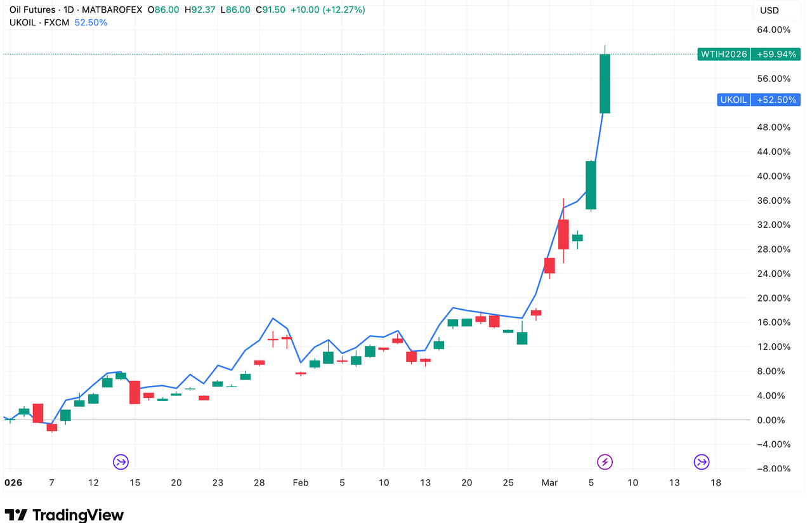Click the contract rollover icon near Mar 16
The width and height of the screenshot is (812, 523).
(x=701, y=461)
